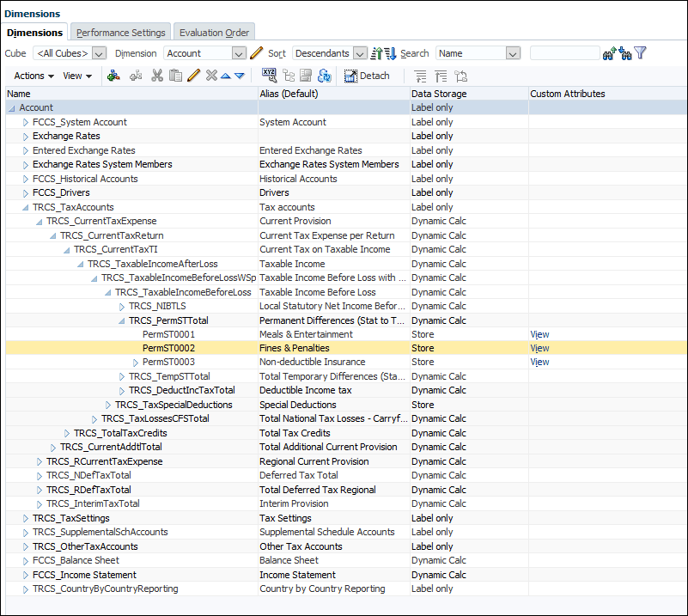Click the alias 'Interim Provision'

(x=294, y=503)
